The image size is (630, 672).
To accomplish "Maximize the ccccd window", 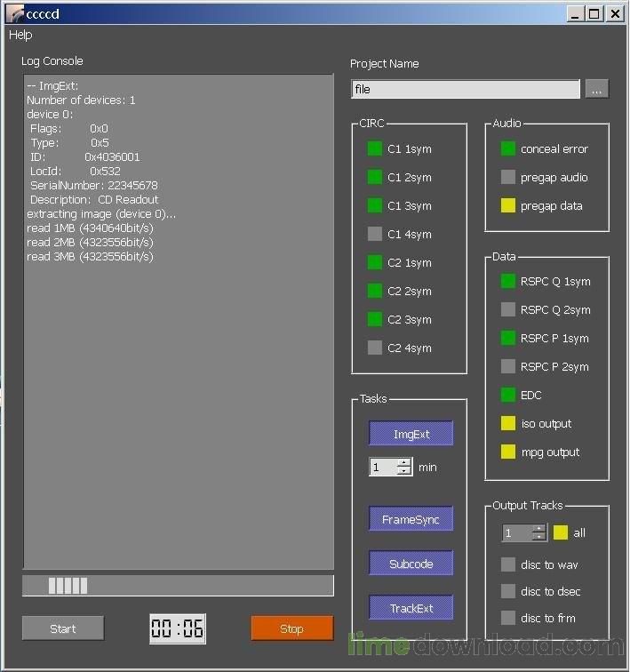I will pos(594,14).
